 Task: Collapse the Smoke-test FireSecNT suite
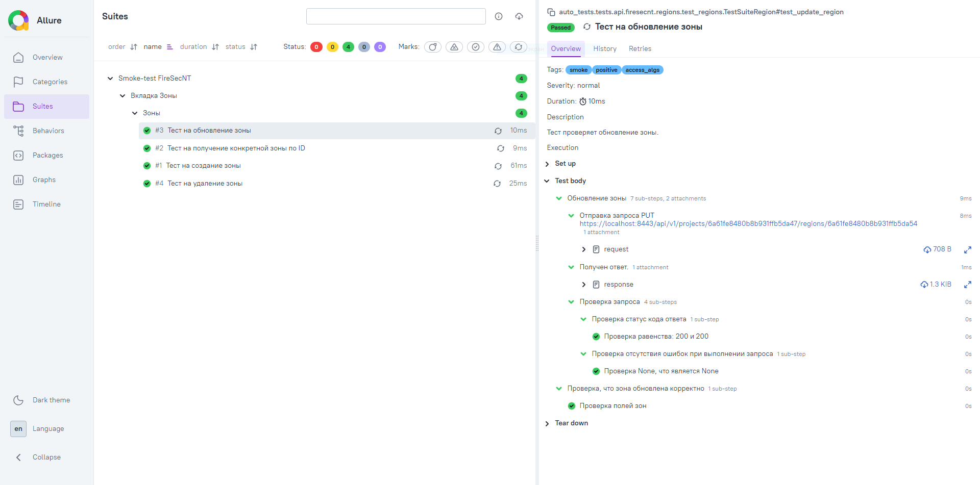(110, 79)
